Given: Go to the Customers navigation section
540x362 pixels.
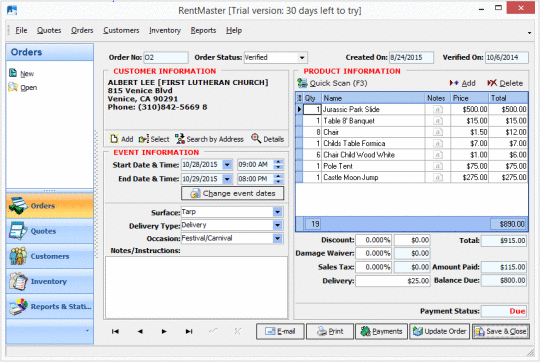Looking at the screenshot, I should click(50, 256).
